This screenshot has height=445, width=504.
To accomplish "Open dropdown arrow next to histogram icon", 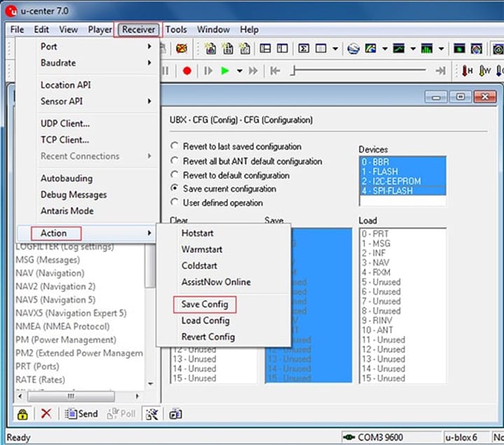I will (441, 49).
